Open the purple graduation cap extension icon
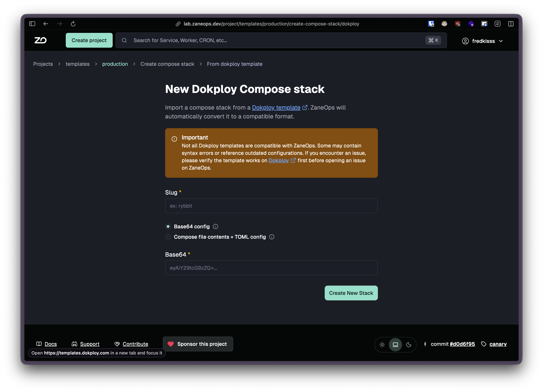The width and height of the screenshot is (543, 392). [471, 24]
